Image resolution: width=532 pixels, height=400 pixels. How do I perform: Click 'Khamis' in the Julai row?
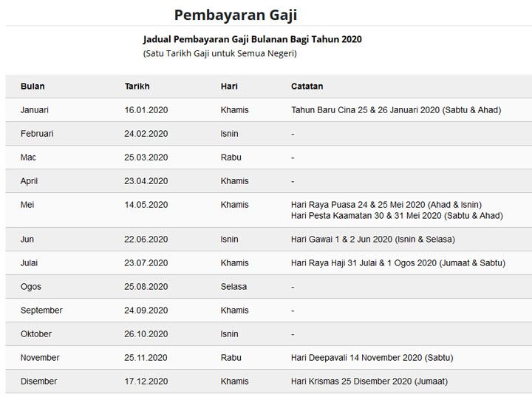pos(234,263)
